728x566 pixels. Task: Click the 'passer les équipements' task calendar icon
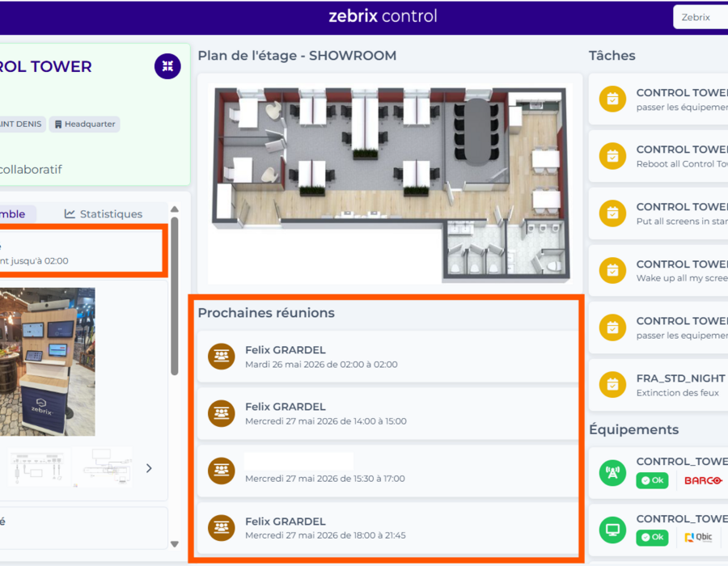tap(613, 99)
